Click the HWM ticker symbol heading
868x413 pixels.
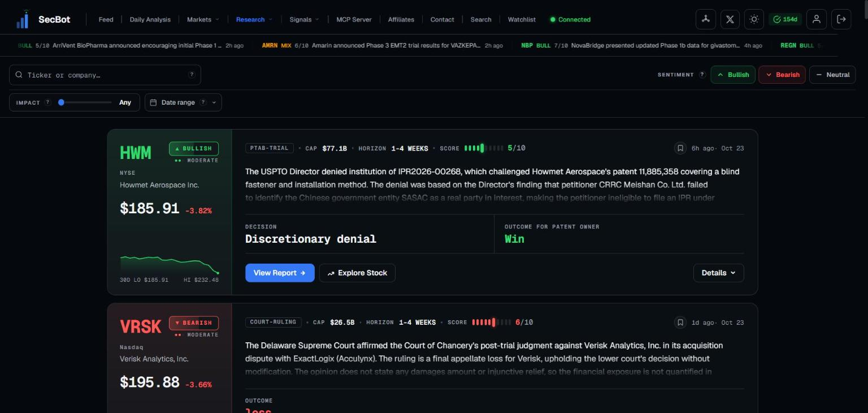coord(136,153)
